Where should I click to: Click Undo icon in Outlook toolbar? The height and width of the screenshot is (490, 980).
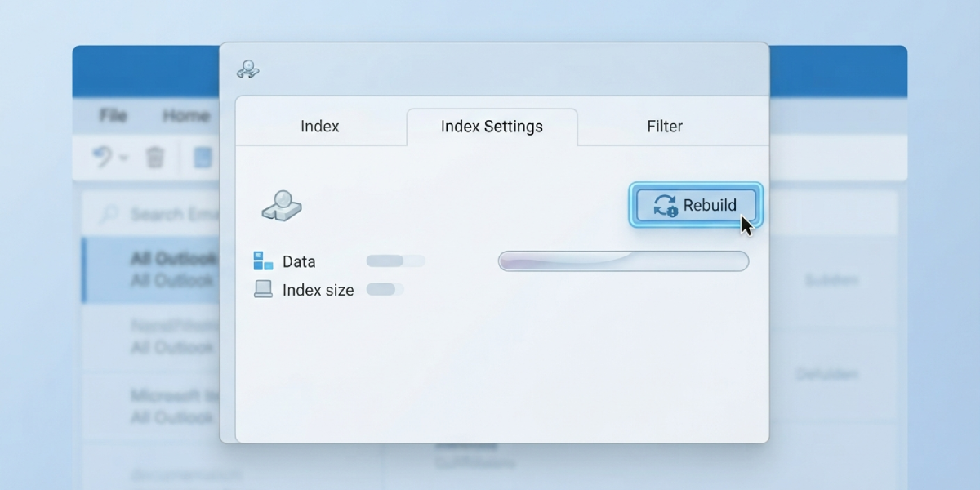pos(102,156)
